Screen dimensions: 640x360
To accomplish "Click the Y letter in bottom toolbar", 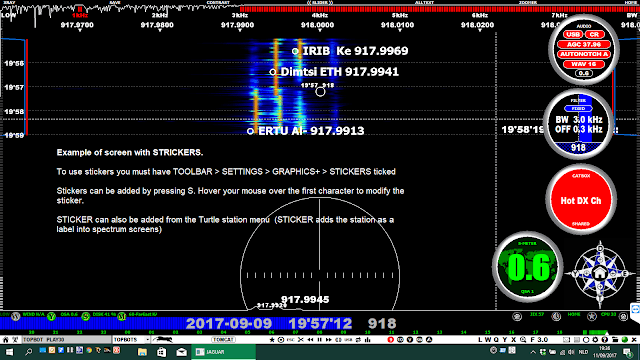I will pos(505,340).
